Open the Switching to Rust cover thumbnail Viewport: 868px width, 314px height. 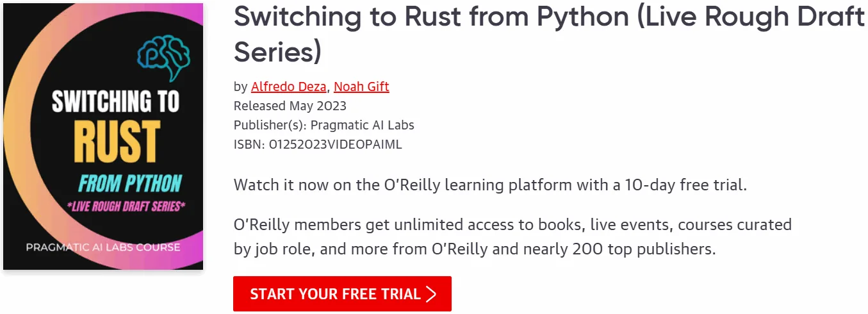tap(103, 136)
